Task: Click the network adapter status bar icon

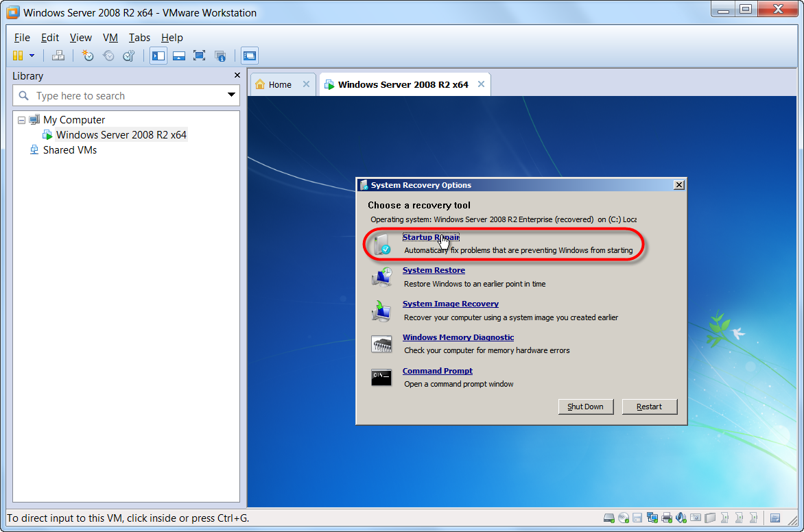Action: pos(652,518)
